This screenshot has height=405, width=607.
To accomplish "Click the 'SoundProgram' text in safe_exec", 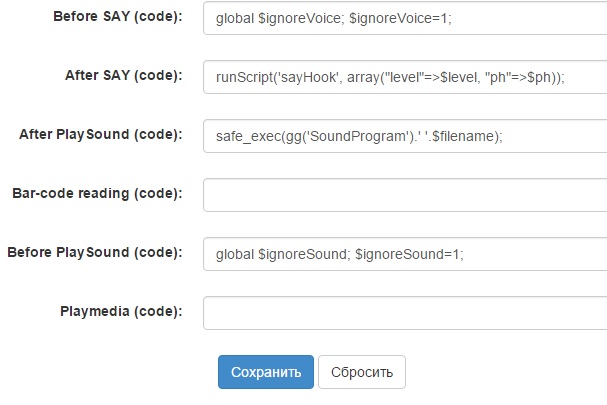I will (x=358, y=135).
